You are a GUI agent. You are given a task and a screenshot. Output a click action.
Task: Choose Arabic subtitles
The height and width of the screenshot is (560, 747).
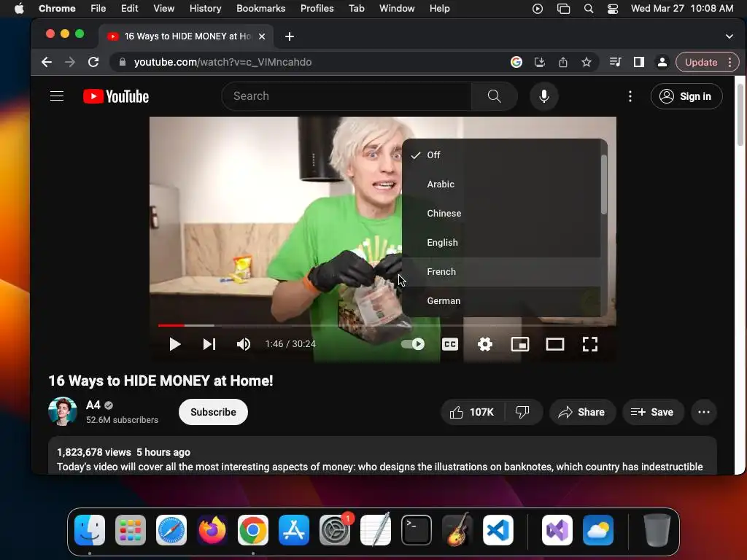[501, 184]
